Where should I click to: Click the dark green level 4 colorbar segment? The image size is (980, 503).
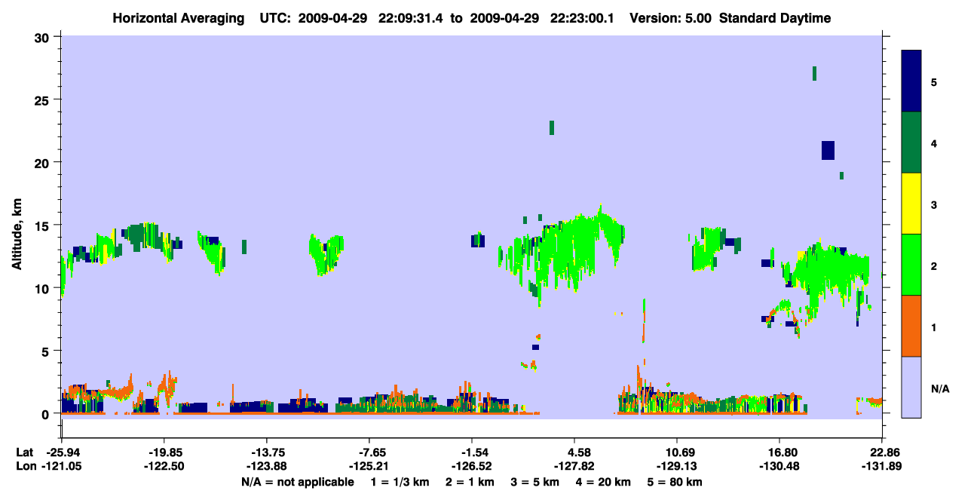(x=911, y=143)
